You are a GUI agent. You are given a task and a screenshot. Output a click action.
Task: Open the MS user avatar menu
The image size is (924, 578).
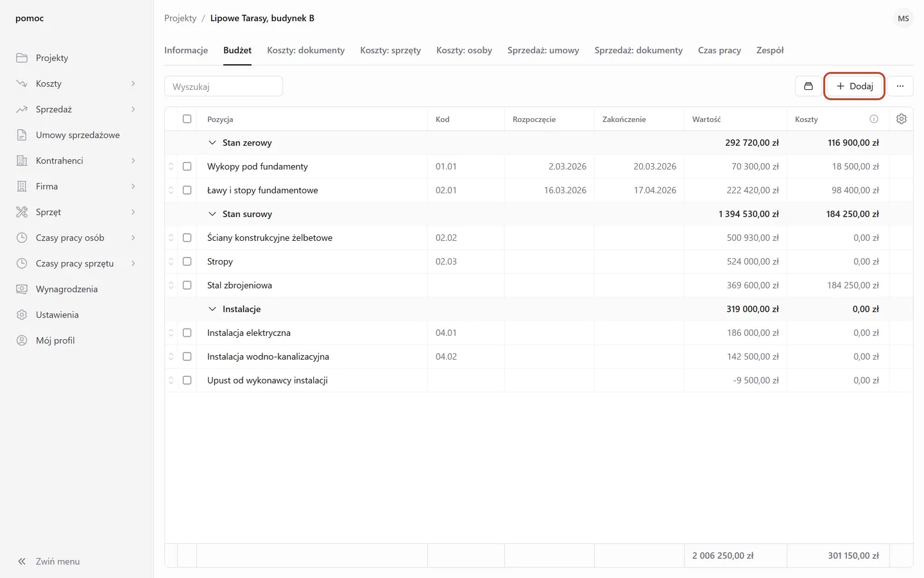[x=903, y=18]
